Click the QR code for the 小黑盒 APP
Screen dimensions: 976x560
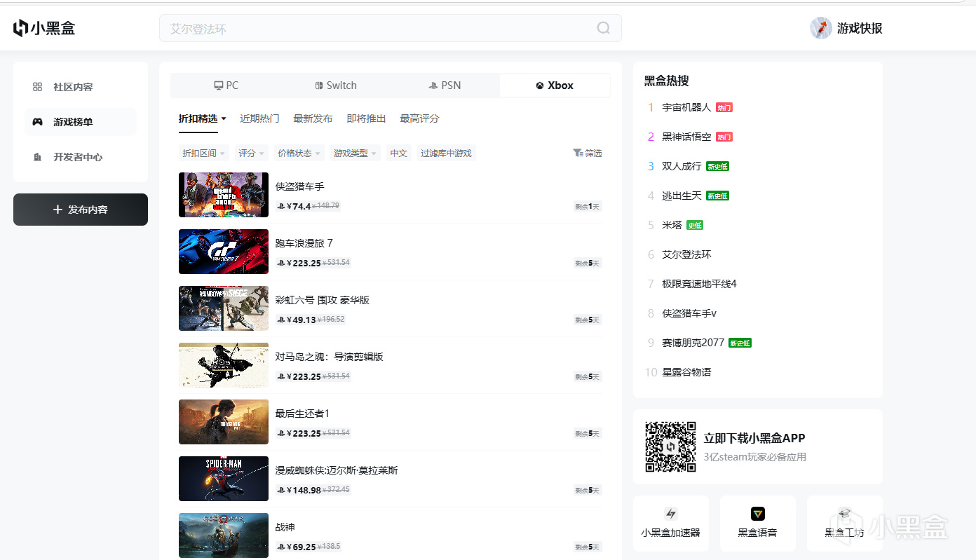(671, 446)
